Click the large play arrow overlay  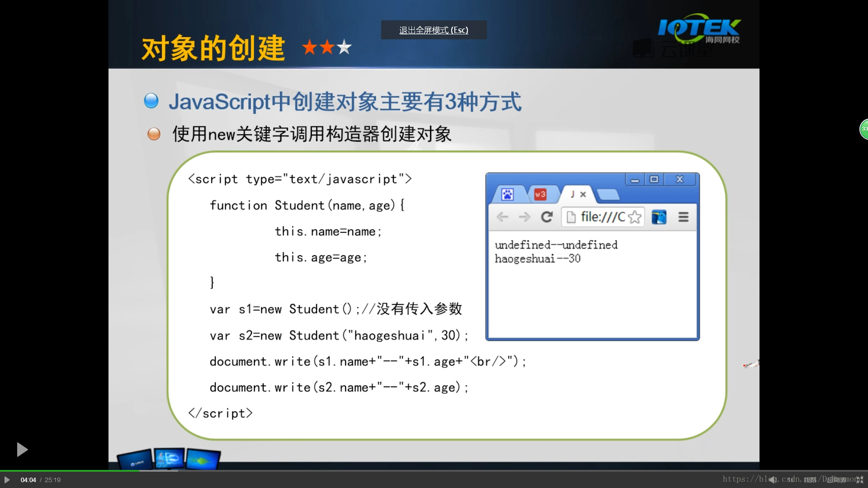(x=22, y=449)
